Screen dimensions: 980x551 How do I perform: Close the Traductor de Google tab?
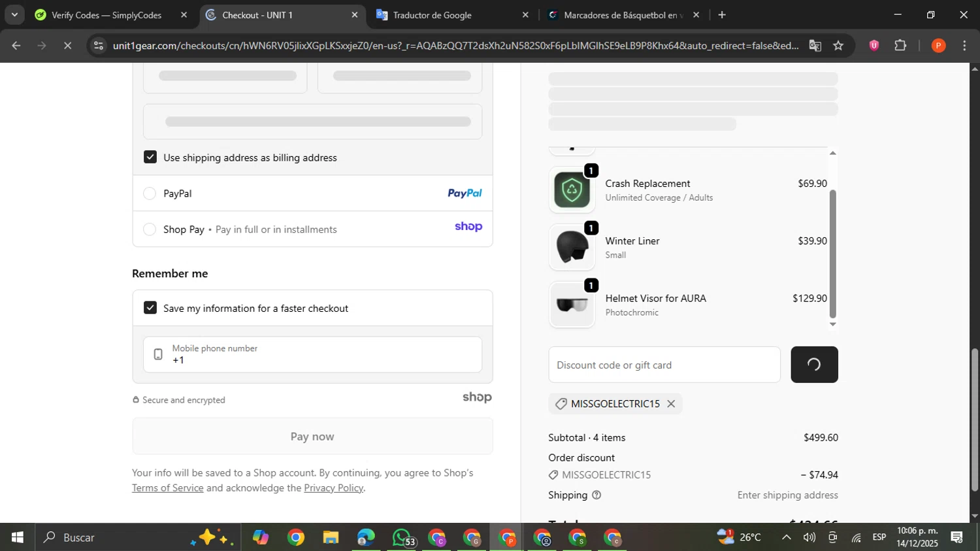pyautogui.click(x=525, y=15)
